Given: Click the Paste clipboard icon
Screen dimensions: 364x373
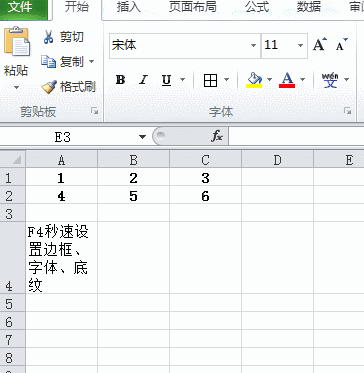Looking at the screenshot, I should tap(17, 42).
